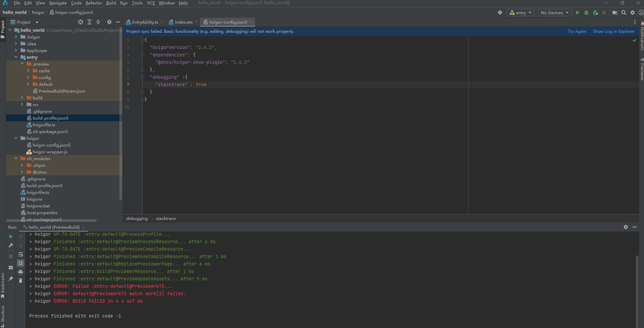Image resolution: width=644 pixels, height=328 pixels.
Task: Click Try Again sync link
Action: coord(577,31)
